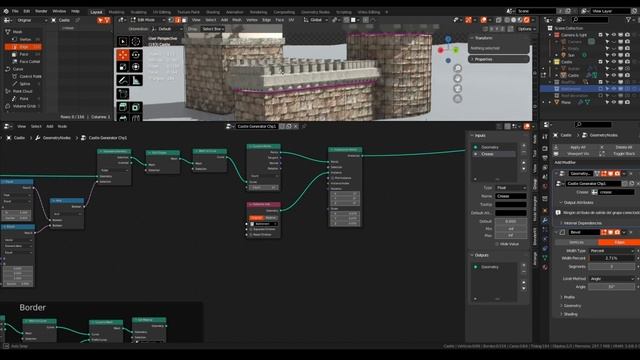Open the Window menu

pyautogui.click(x=59, y=11)
